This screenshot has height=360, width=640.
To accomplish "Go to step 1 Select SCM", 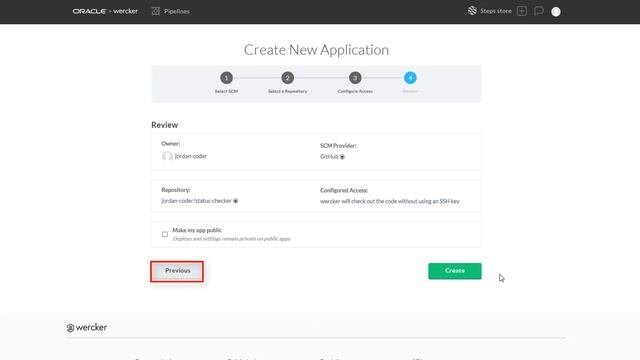I will [x=226, y=78].
